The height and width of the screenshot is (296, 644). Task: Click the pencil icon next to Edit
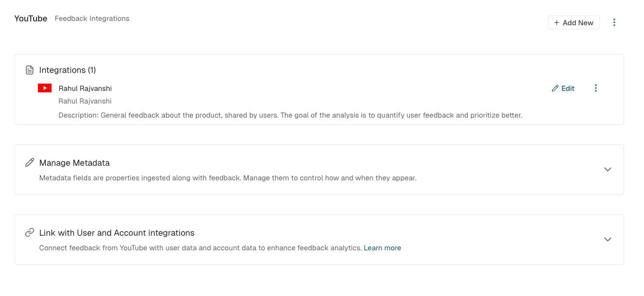[x=555, y=88]
